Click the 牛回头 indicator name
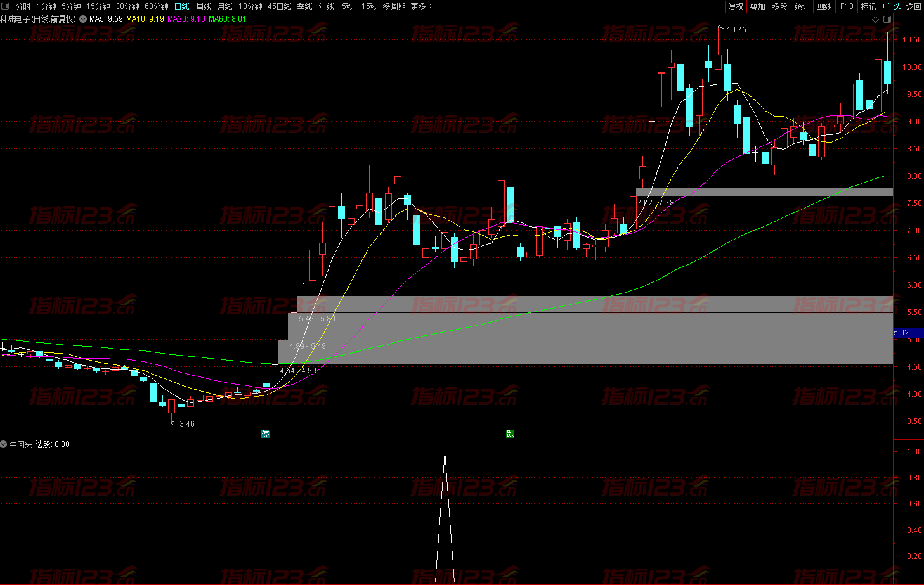Image resolution: width=924 pixels, height=585 pixels. tap(20, 444)
